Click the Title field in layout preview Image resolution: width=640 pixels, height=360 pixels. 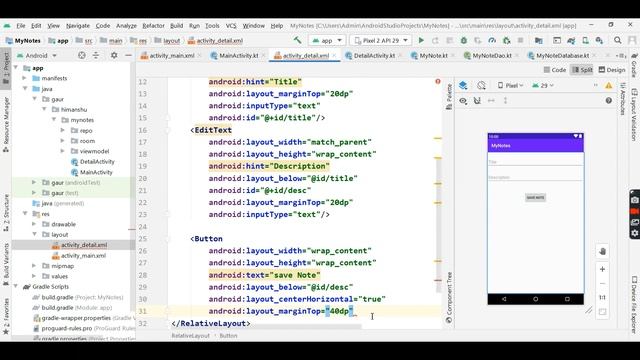click(x=536, y=162)
